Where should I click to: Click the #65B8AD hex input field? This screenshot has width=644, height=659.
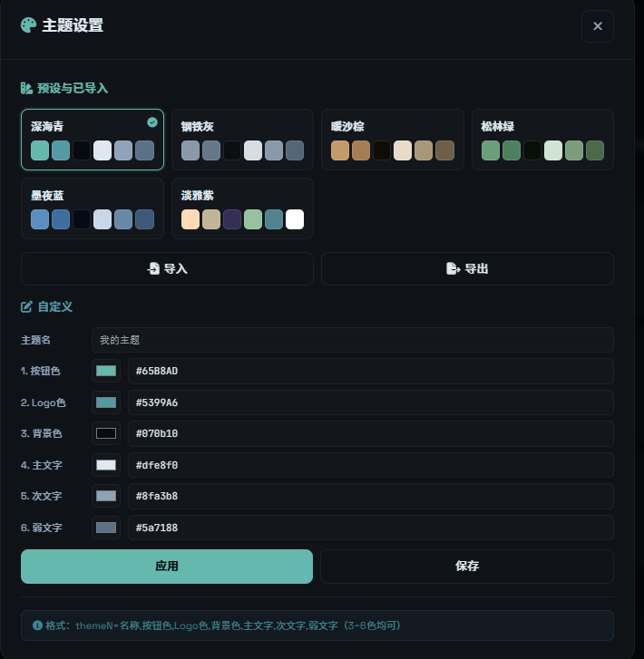(x=371, y=371)
